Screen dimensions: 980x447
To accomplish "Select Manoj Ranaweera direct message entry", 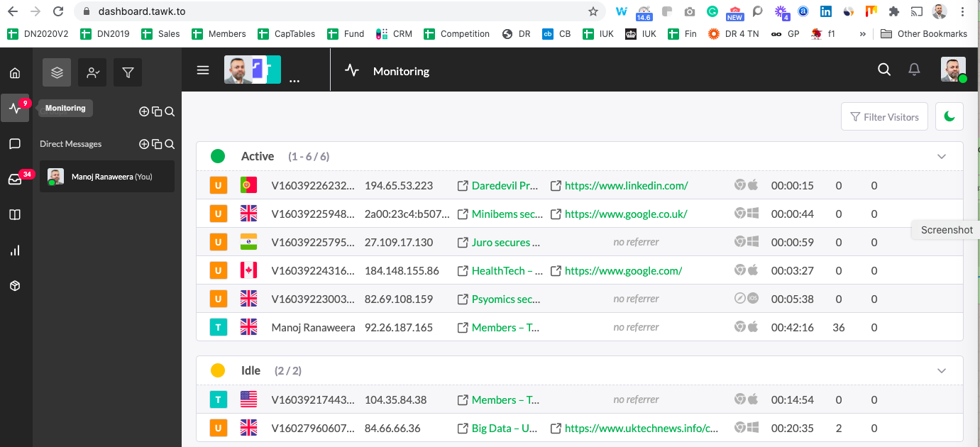I will 106,177.
